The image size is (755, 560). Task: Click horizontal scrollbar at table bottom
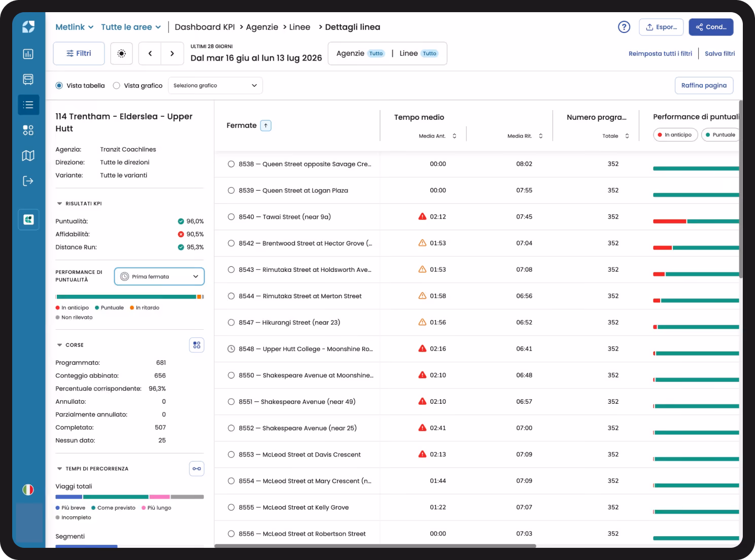375,546
